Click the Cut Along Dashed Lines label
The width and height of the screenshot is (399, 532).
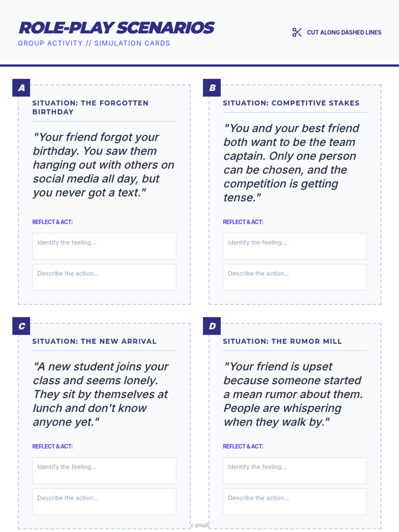pyautogui.click(x=344, y=32)
